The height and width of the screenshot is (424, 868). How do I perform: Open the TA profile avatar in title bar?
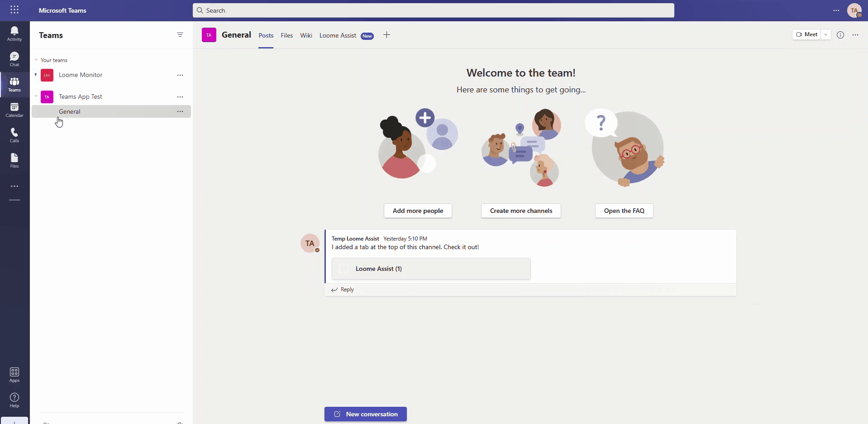click(x=854, y=10)
